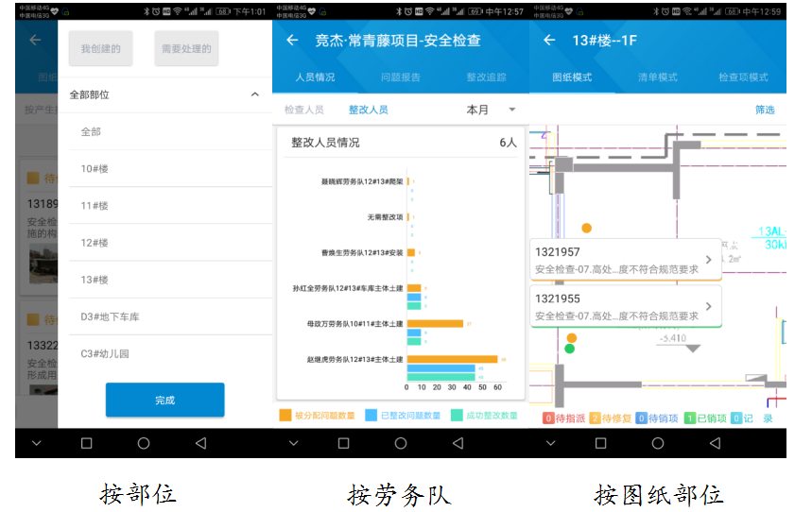Select 我创建的 filter button
The width and height of the screenshot is (812, 512).
tap(100, 49)
